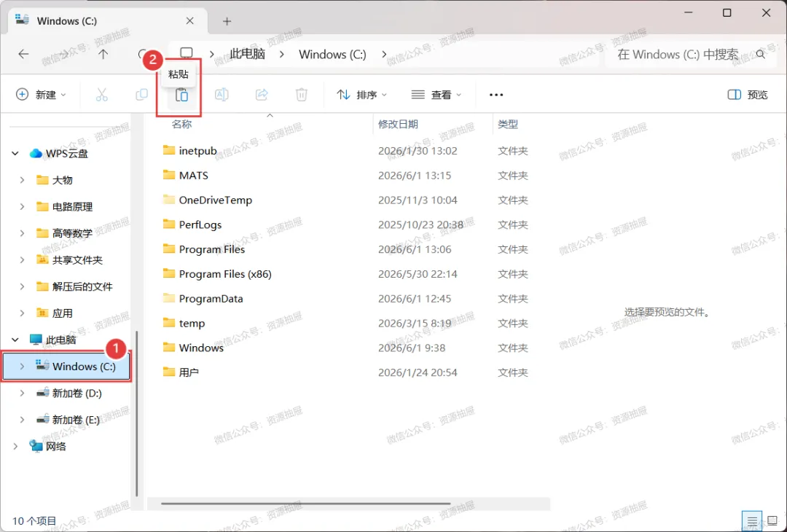Click 文件夹 type in the MATS row
The image size is (787, 532).
512,175
